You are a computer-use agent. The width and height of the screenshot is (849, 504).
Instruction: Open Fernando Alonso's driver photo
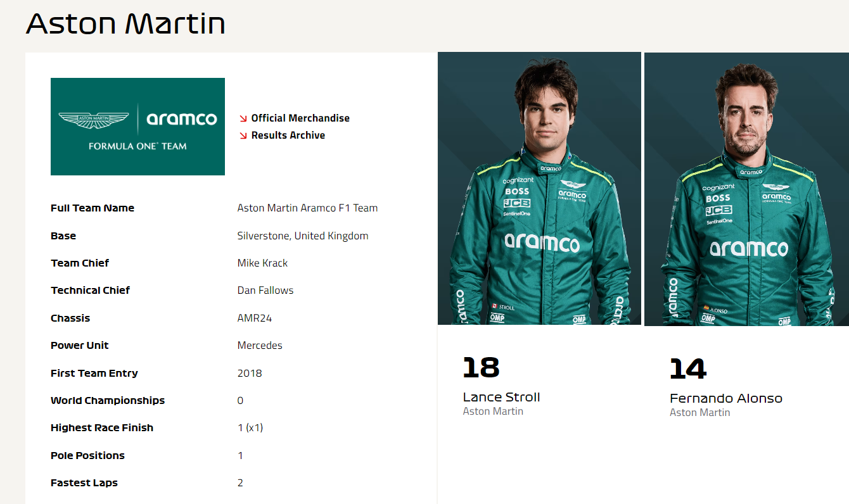pos(746,189)
